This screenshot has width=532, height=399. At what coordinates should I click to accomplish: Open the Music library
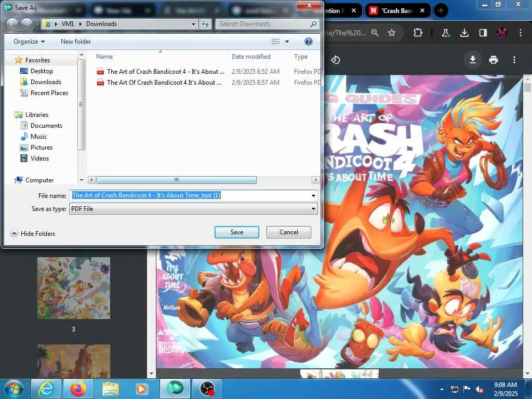pyautogui.click(x=38, y=137)
